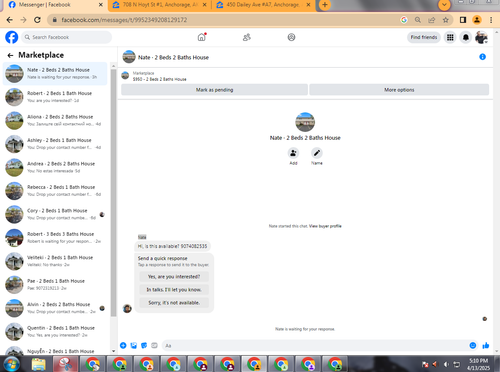Open conversation information icon
This screenshot has height=372, width=500.
[x=482, y=57]
